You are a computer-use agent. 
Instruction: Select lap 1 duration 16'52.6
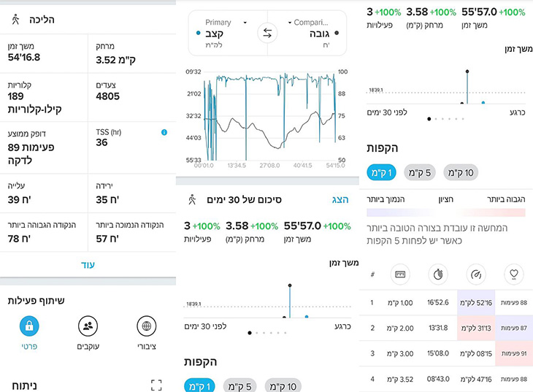(x=438, y=302)
